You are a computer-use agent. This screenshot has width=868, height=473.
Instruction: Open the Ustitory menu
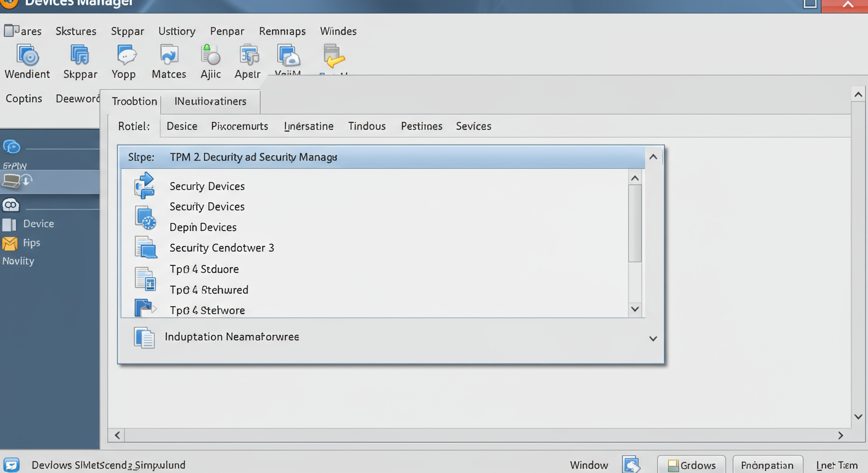tap(177, 31)
